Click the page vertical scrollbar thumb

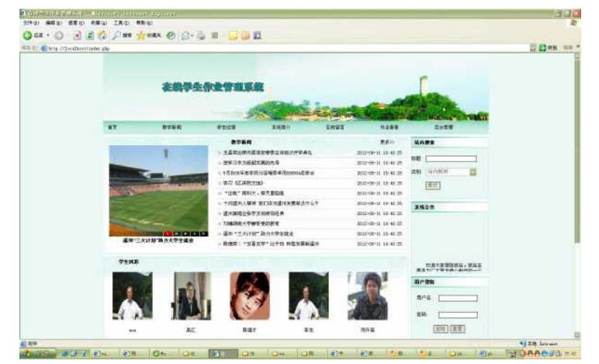click(x=576, y=151)
